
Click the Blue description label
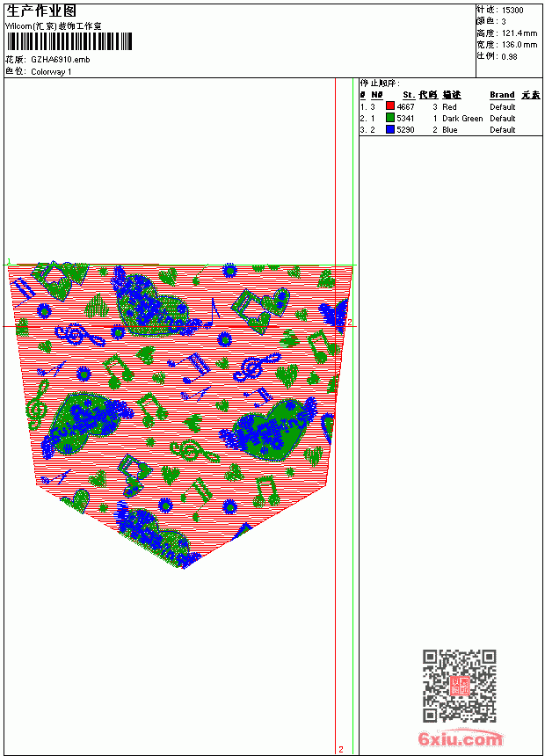coord(449,130)
